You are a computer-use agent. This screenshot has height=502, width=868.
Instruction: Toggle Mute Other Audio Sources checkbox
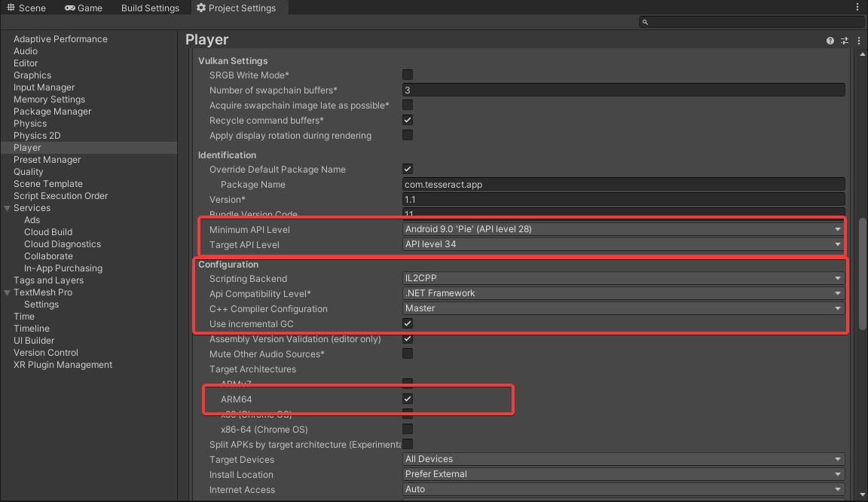click(408, 354)
